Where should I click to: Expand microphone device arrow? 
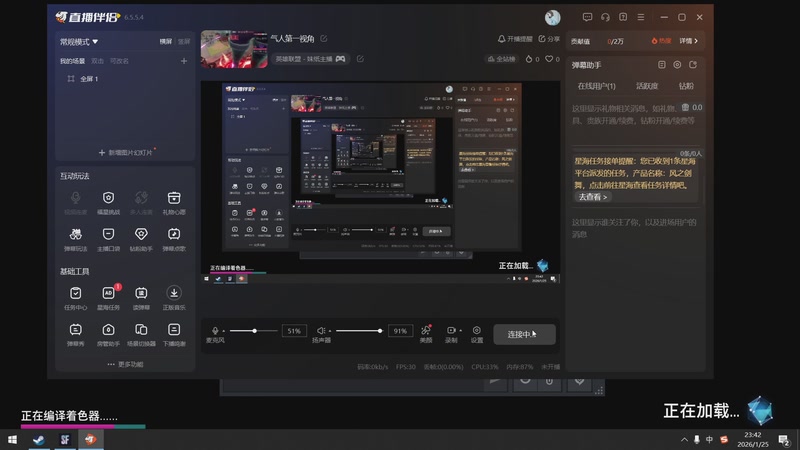(223, 331)
